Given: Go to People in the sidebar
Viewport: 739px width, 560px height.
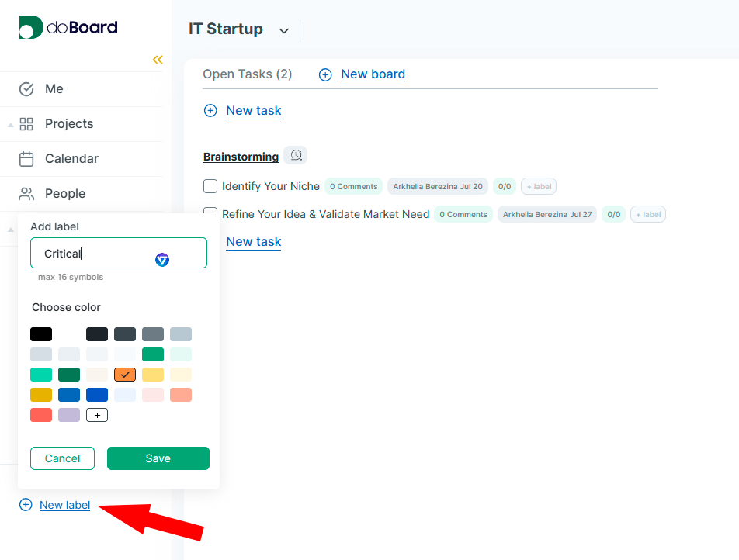Looking at the screenshot, I should (x=64, y=194).
